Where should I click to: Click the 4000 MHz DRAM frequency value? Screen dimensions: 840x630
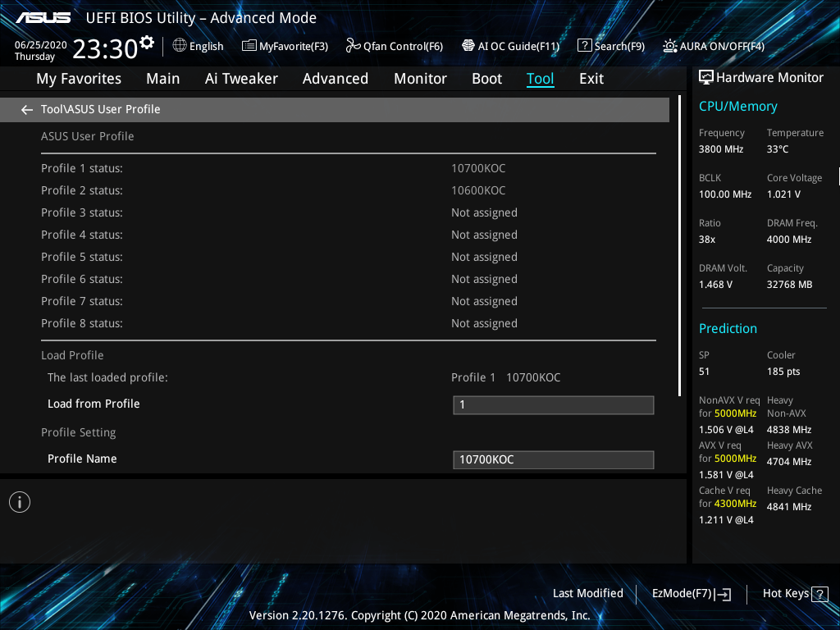click(789, 240)
